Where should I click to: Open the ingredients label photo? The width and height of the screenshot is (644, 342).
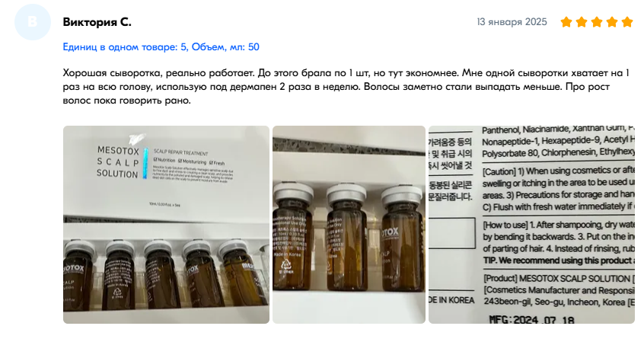(x=531, y=225)
